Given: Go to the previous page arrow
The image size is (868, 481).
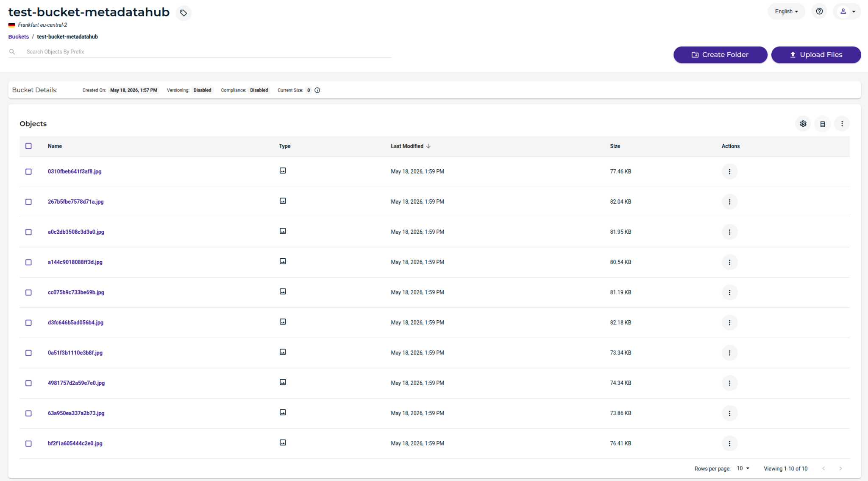Looking at the screenshot, I should tap(823, 468).
